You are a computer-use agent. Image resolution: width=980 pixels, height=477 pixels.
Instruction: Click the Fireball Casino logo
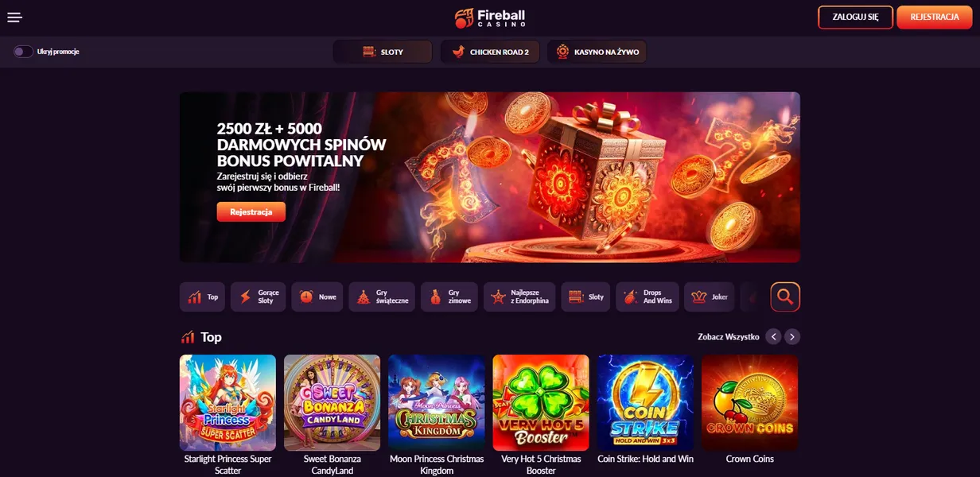[x=489, y=17]
